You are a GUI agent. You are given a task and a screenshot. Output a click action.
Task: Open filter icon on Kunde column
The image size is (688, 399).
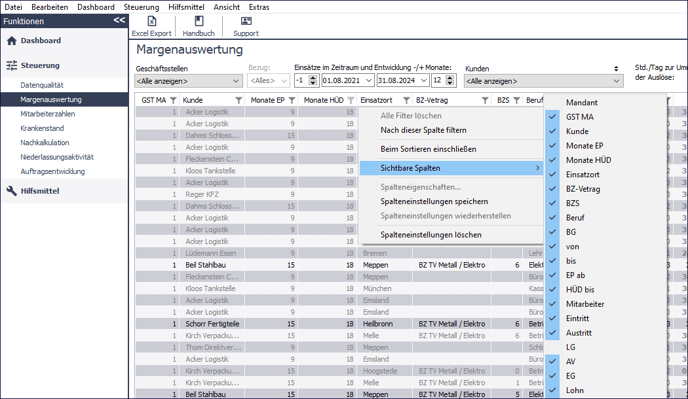(x=238, y=101)
